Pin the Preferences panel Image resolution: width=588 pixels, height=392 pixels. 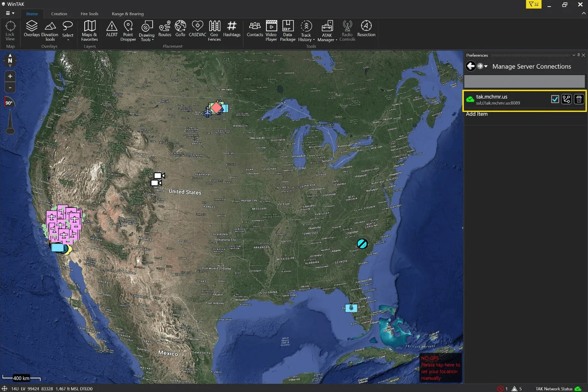[x=579, y=55]
